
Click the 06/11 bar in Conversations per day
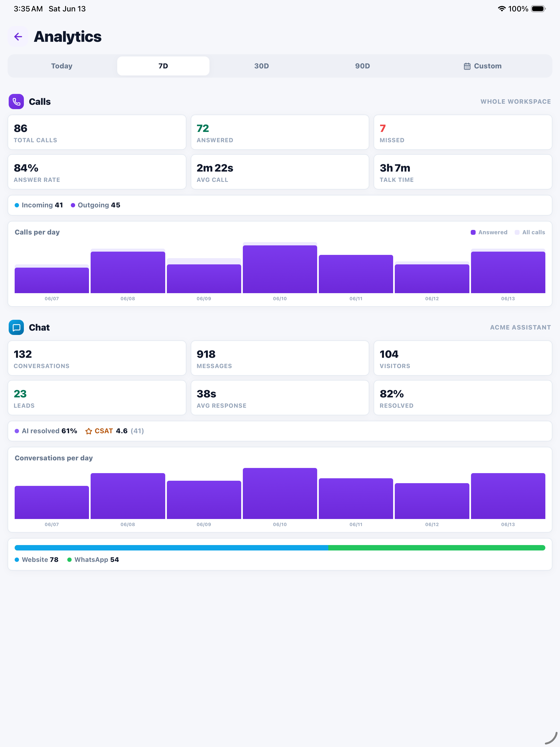tap(356, 499)
